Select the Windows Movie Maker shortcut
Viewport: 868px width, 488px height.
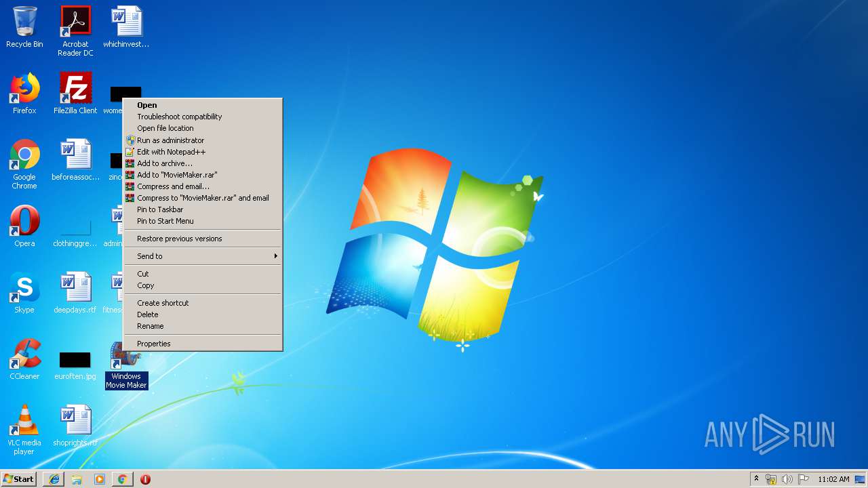(126, 365)
